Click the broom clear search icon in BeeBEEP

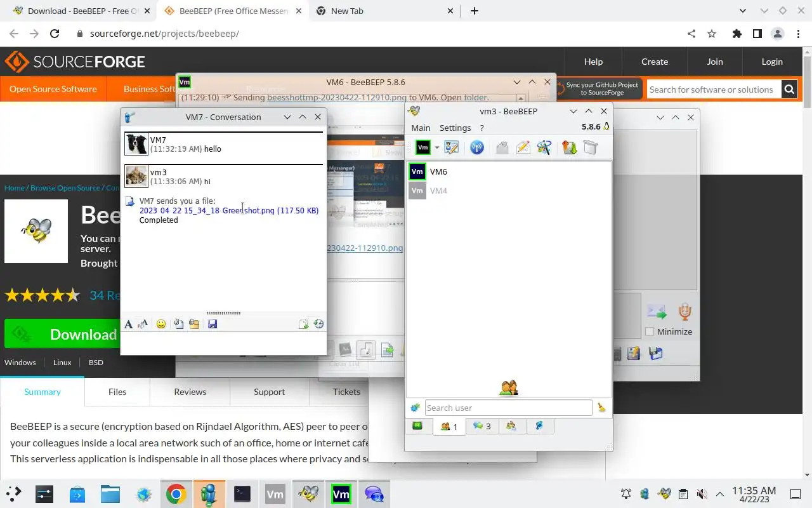point(601,408)
